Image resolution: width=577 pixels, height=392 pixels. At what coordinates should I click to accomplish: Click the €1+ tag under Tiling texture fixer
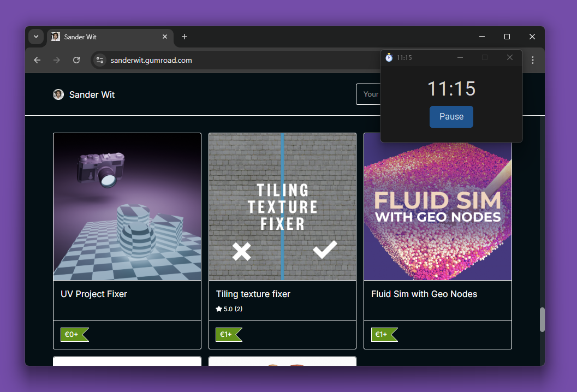coord(229,335)
